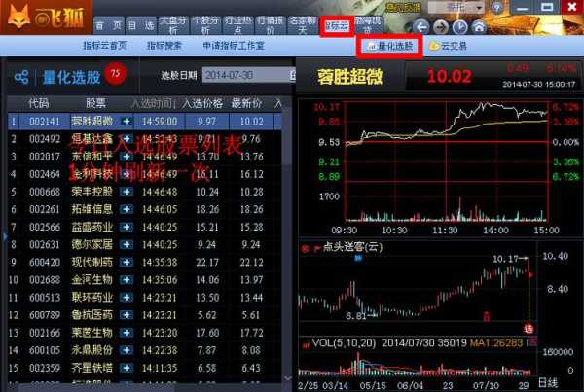Image resolution: width=584 pixels, height=392 pixels.
Task: Click the red 75 count badge
Action: click(x=116, y=74)
